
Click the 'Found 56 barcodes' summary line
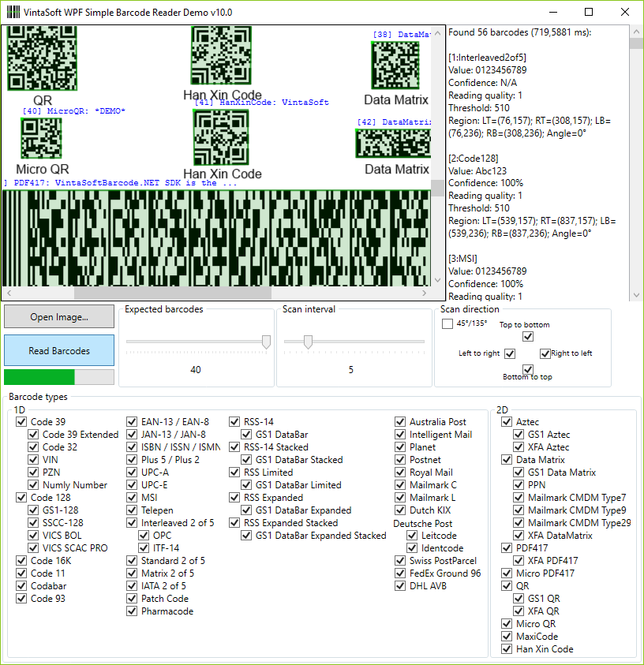pyautogui.click(x=519, y=32)
